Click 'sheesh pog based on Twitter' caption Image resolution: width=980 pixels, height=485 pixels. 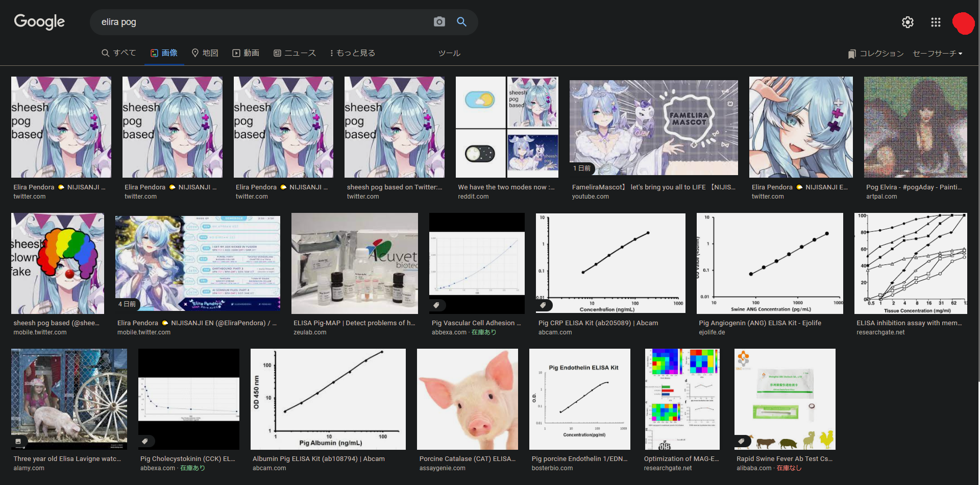pyautogui.click(x=395, y=187)
